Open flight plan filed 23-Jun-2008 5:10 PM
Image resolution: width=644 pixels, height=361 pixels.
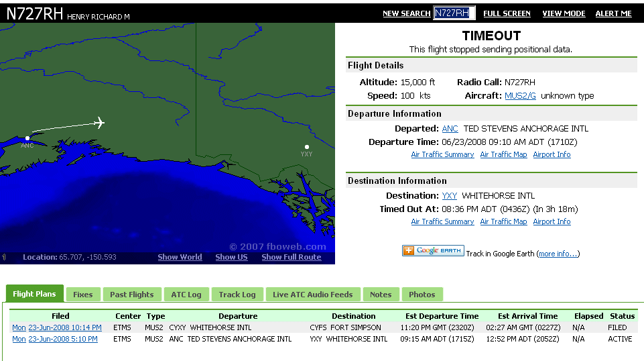tap(63, 340)
